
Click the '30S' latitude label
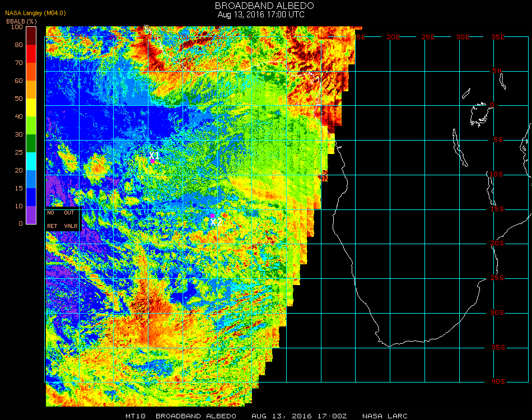[x=497, y=313]
